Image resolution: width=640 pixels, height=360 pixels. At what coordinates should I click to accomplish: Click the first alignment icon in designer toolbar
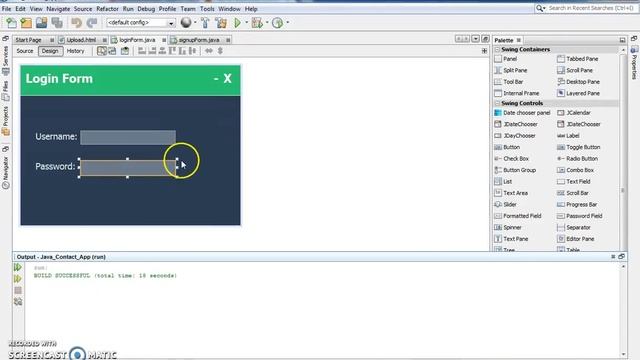142,51
